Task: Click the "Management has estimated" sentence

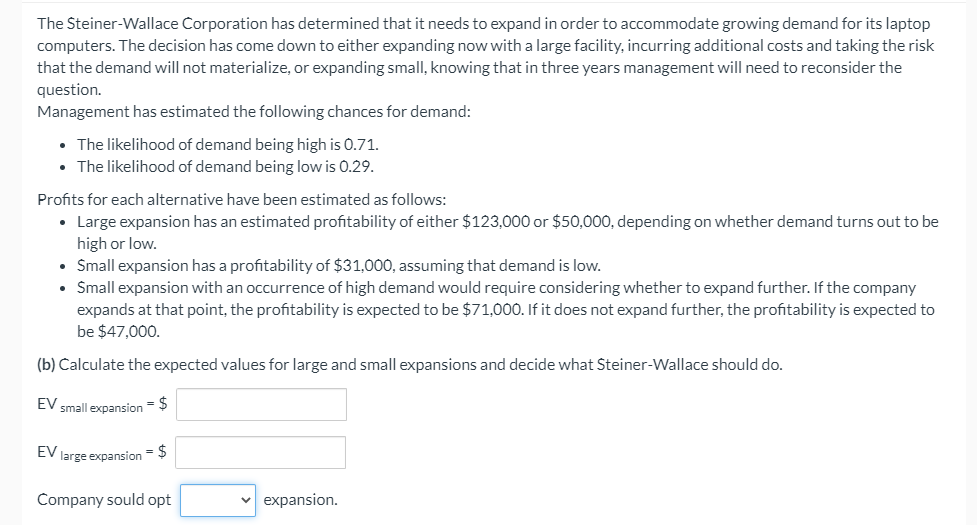Action: pos(254,111)
